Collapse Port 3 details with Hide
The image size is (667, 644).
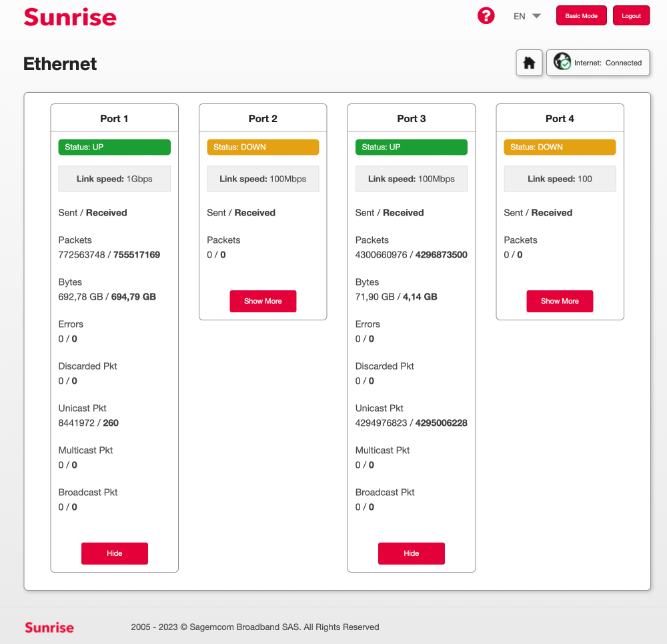click(412, 553)
